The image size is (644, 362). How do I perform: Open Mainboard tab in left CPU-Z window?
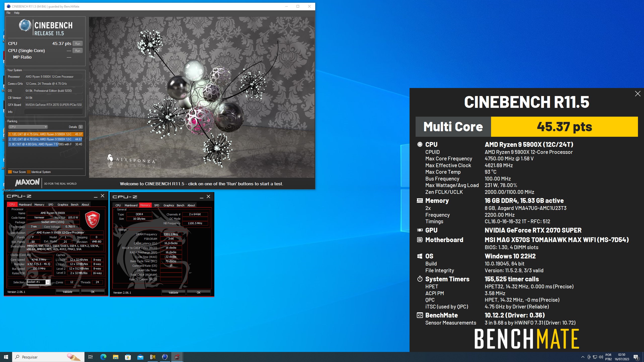[x=25, y=205]
